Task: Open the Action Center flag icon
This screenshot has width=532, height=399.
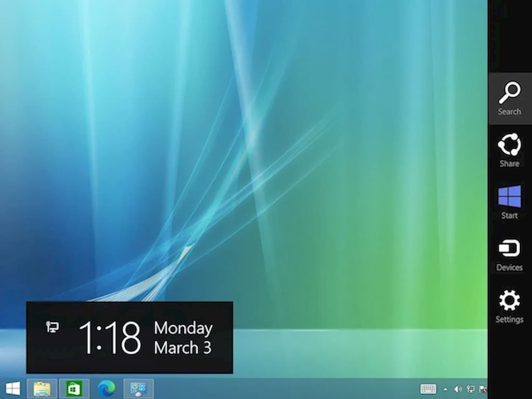Action: pyautogui.click(x=483, y=389)
